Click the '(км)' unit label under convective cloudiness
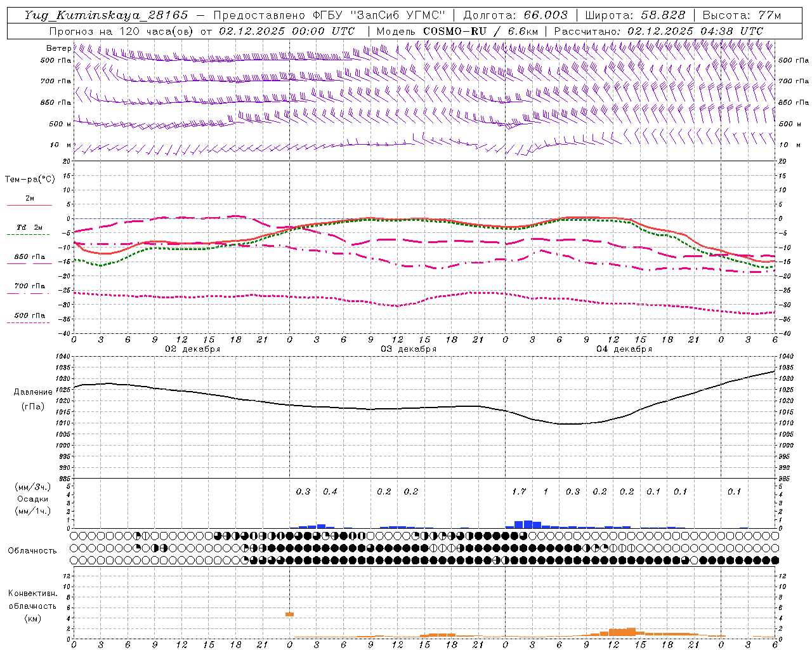The height and width of the screenshot is (650, 812). coord(32,618)
